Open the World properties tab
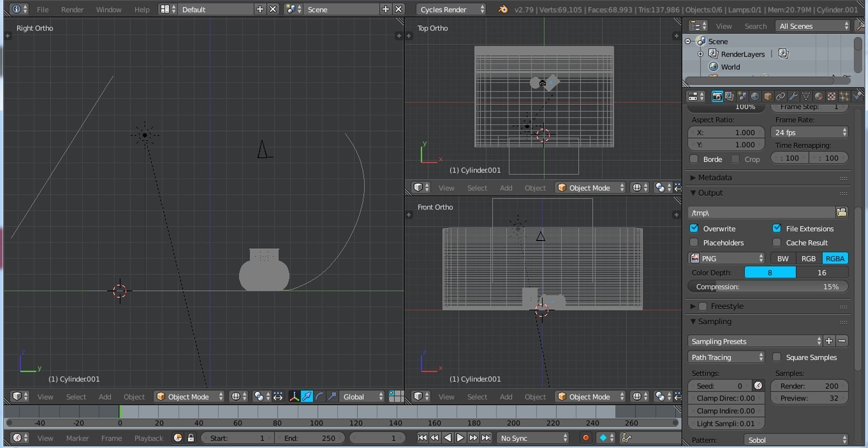Viewport: 868px width, 448px height. point(755,97)
